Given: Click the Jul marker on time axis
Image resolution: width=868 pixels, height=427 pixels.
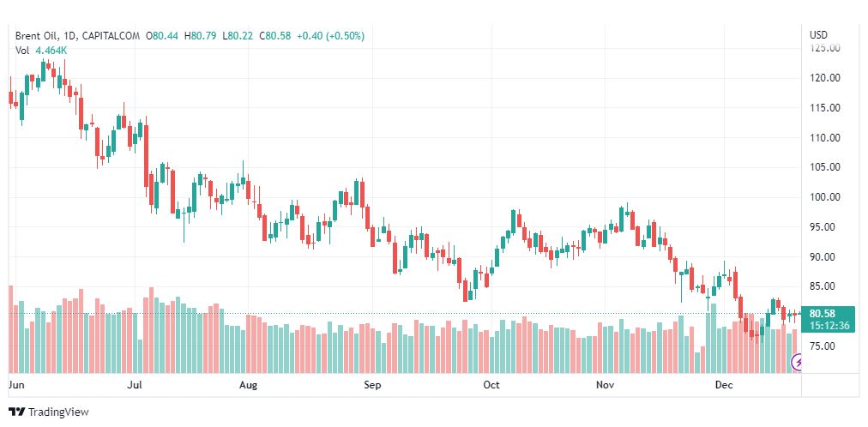Looking at the screenshot, I should 134,385.
